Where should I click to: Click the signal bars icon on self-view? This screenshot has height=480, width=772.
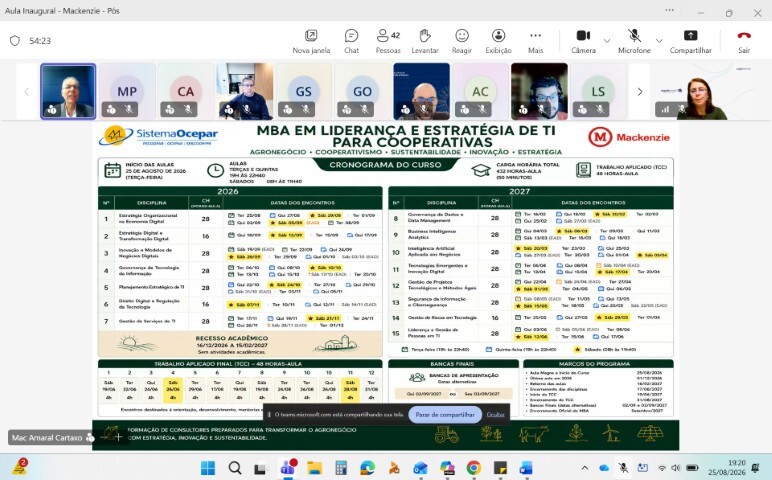665,110
